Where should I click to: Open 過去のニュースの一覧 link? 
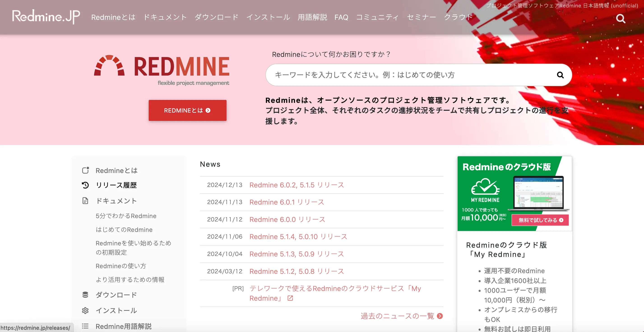(x=397, y=316)
